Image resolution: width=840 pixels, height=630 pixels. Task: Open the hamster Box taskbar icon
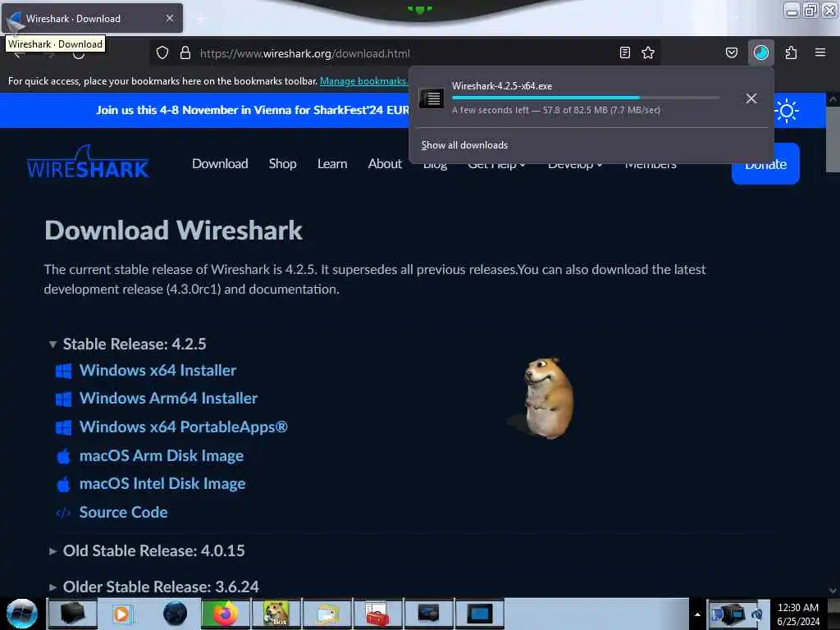pos(276,614)
